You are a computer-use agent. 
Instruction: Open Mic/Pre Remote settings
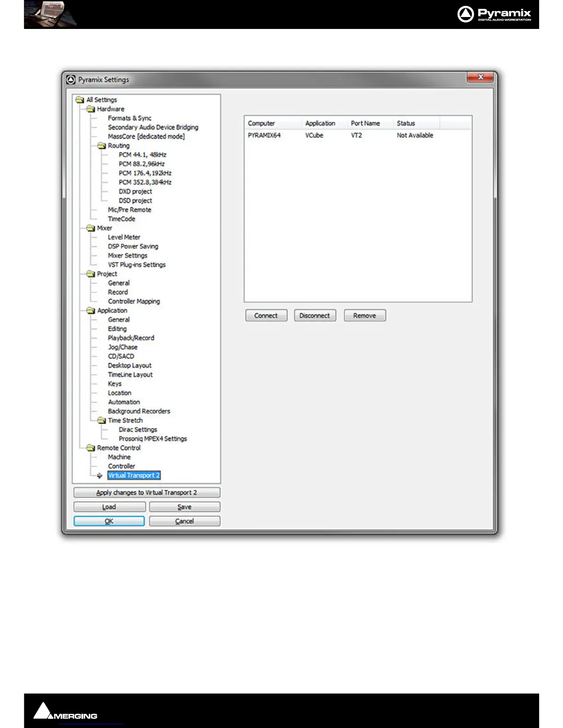click(x=130, y=210)
